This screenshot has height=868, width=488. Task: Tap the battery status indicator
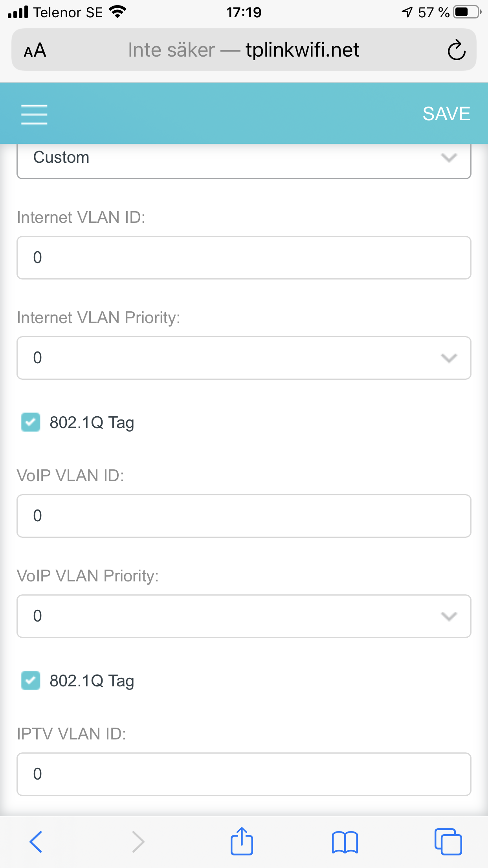467,12
